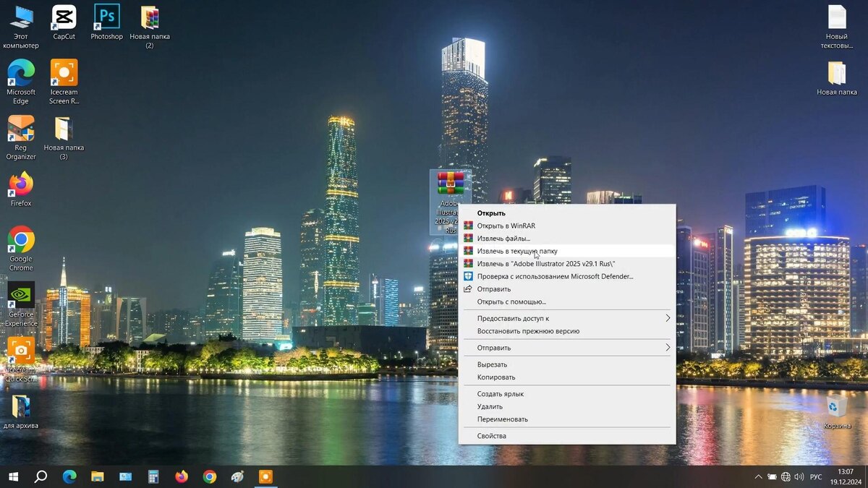Image resolution: width=868 pixels, height=488 pixels.
Task: Select the Reg Organizer desktop shortcut
Action: pyautogui.click(x=21, y=137)
